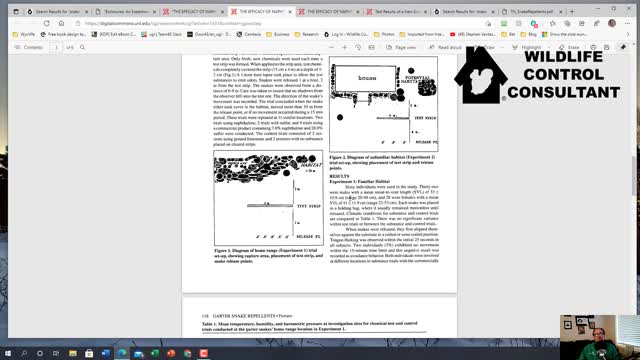The image size is (640, 360).
Task: Open the Highlight color dropdown arrow
Action: click(x=548, y=47)
